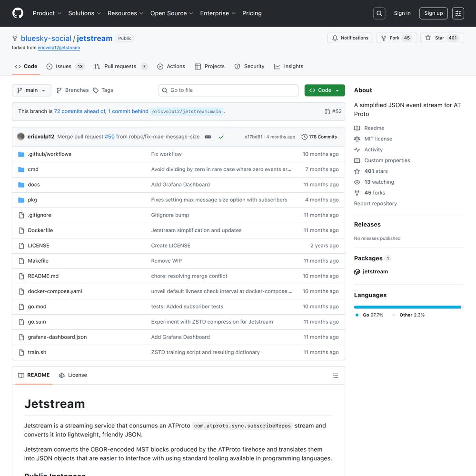
Task: Open the forked-from ericvolp12/jetstream link
Action: 59,48
